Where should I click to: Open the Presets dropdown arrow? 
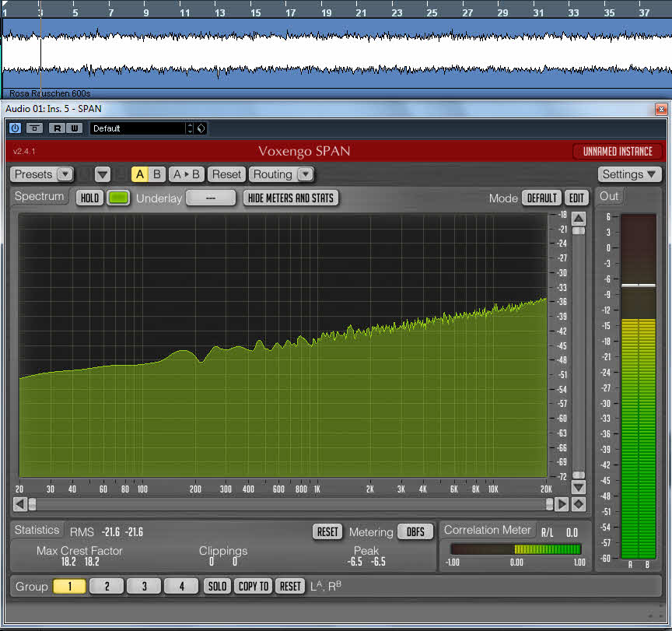pos(65,174)
